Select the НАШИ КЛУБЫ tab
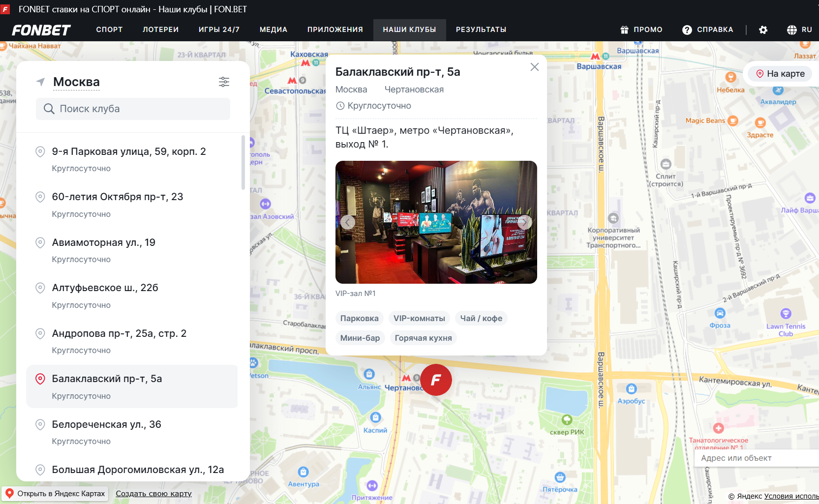Viewport: 819px width, 504px height. [410, 30]
